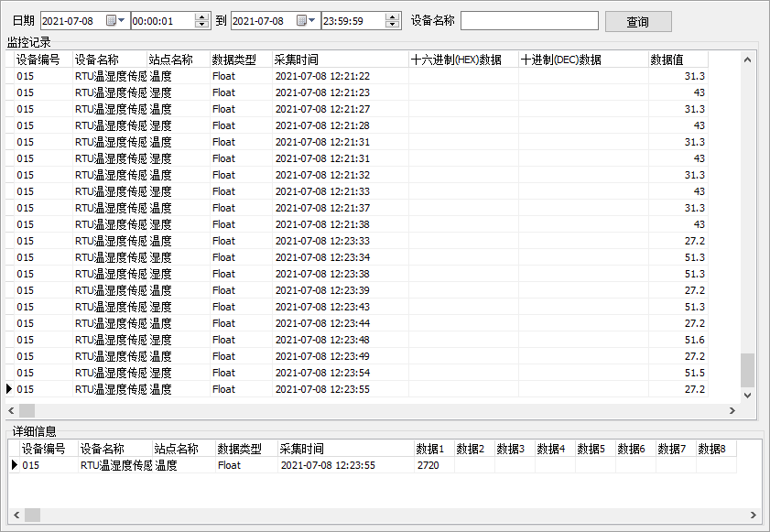Focus the 设备名称 device name input

(529, 21)
